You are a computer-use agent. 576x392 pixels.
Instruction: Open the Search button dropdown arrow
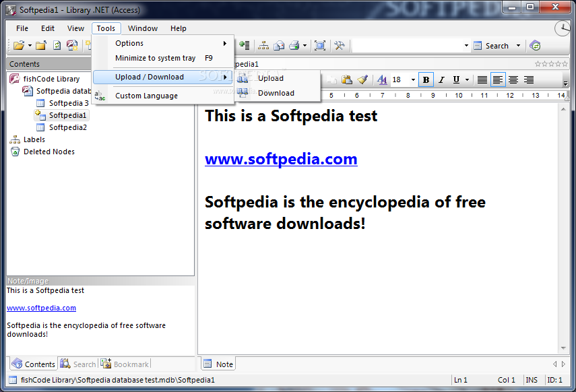(x=518, y=46)
